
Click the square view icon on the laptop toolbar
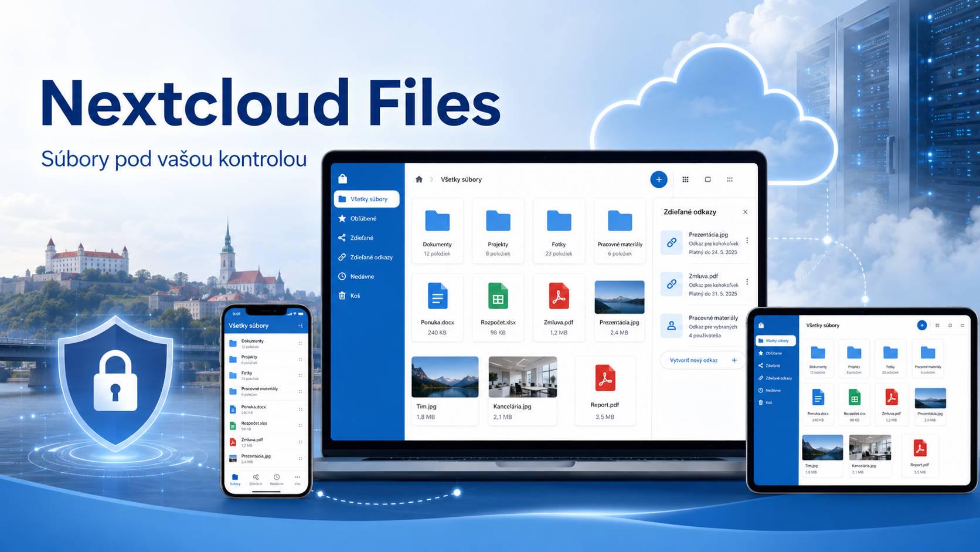click(x=707, y=180)
